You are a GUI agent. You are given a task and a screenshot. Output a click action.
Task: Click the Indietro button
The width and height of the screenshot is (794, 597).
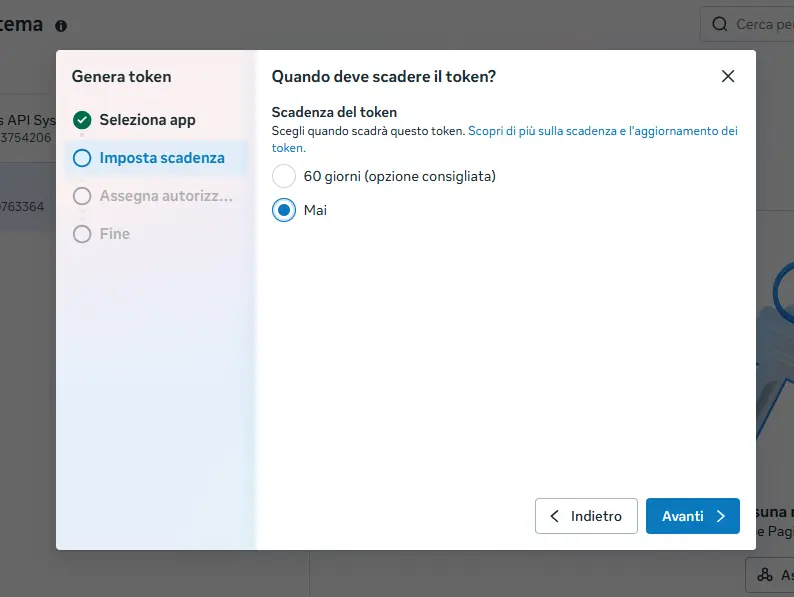click(x=586, y=516)
